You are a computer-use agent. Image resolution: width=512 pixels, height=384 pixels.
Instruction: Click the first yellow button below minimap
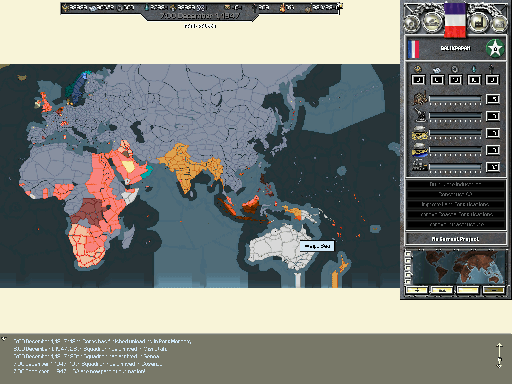point(417,290)
